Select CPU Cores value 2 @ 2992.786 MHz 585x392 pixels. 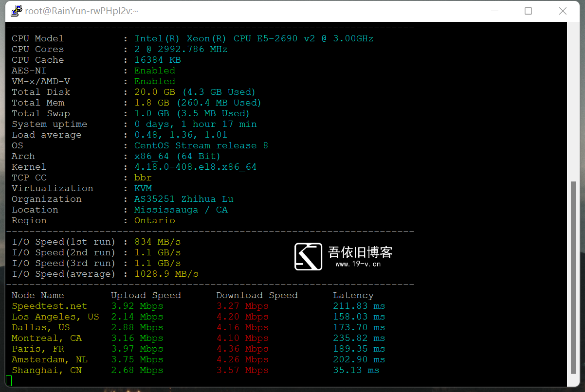click(181, 49)
